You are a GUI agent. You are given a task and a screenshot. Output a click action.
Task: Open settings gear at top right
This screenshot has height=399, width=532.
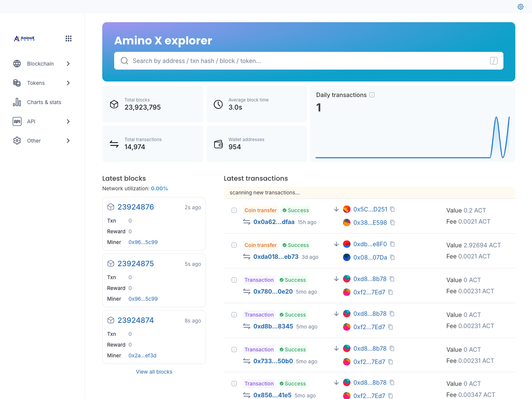tap(520, 7)
